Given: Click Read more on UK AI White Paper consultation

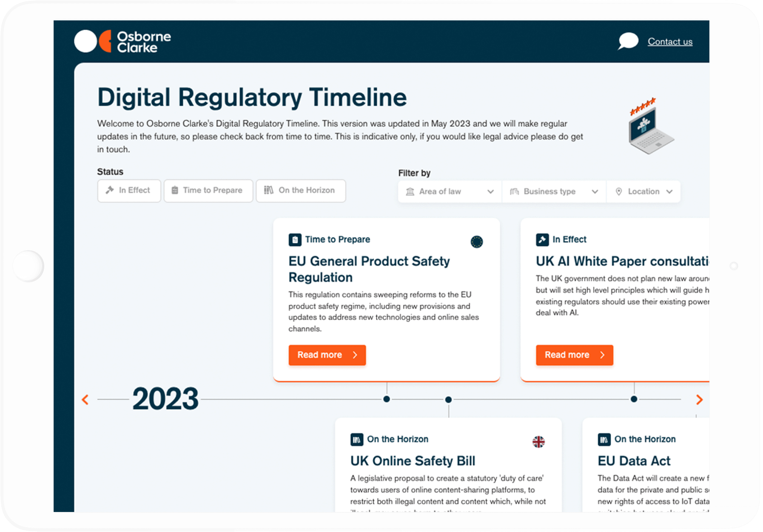Looking at the screenshot, I should (574, 355).
